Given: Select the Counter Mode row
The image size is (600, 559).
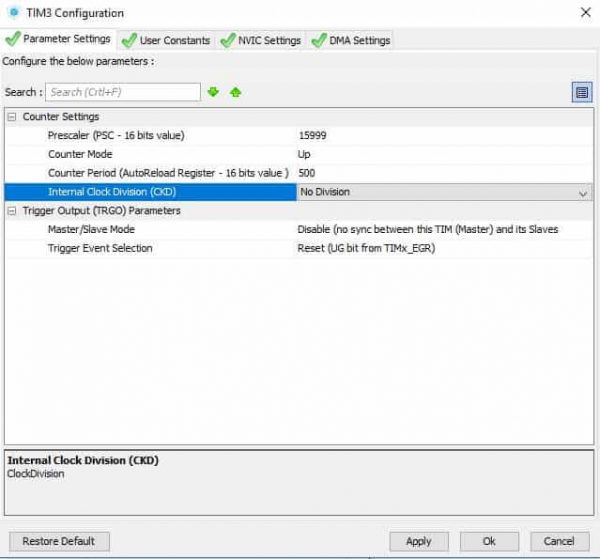Looking at the screenshot, I should (150, 154).
